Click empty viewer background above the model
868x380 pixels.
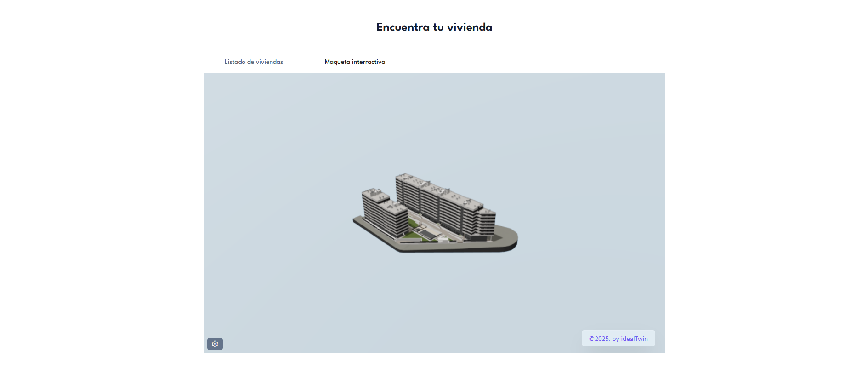pyautogui.click(x=434, y=120)
